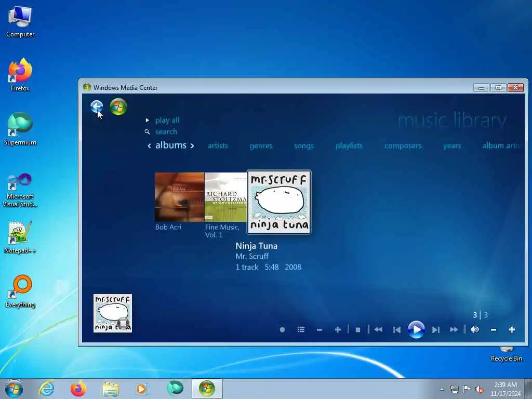Click the record button in transport bar
532x399 pixels.
[282, 329]
